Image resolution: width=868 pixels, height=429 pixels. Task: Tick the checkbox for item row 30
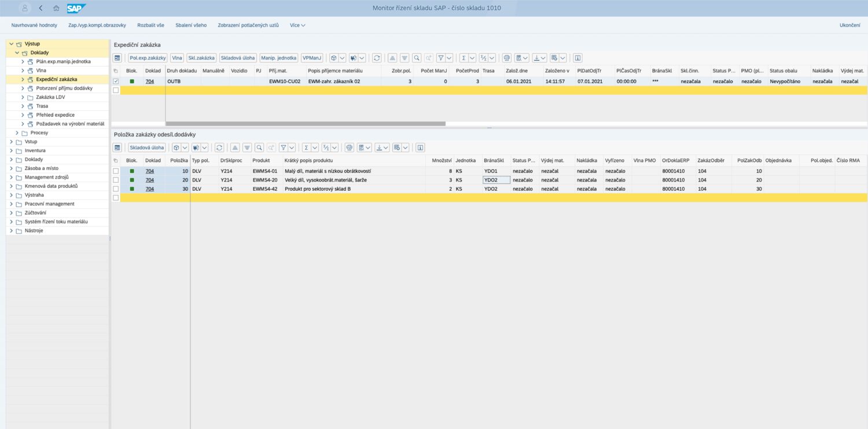(x=116, y=189)
